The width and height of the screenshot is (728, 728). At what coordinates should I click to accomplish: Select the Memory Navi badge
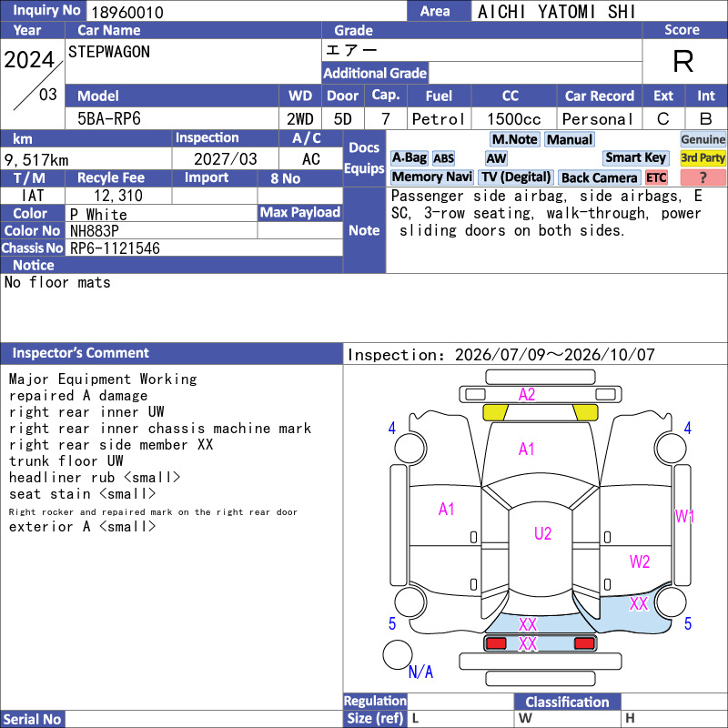coord(431,177)
